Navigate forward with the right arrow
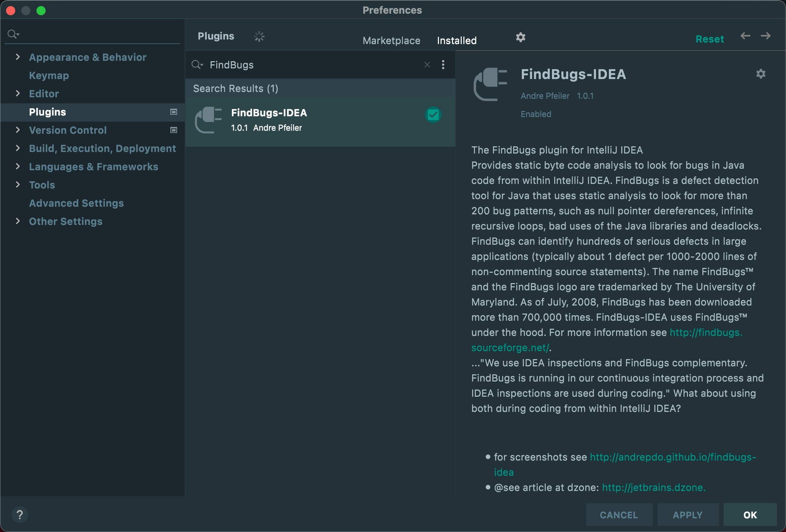Screen dimensions: 786x532 tap(765, 36)
